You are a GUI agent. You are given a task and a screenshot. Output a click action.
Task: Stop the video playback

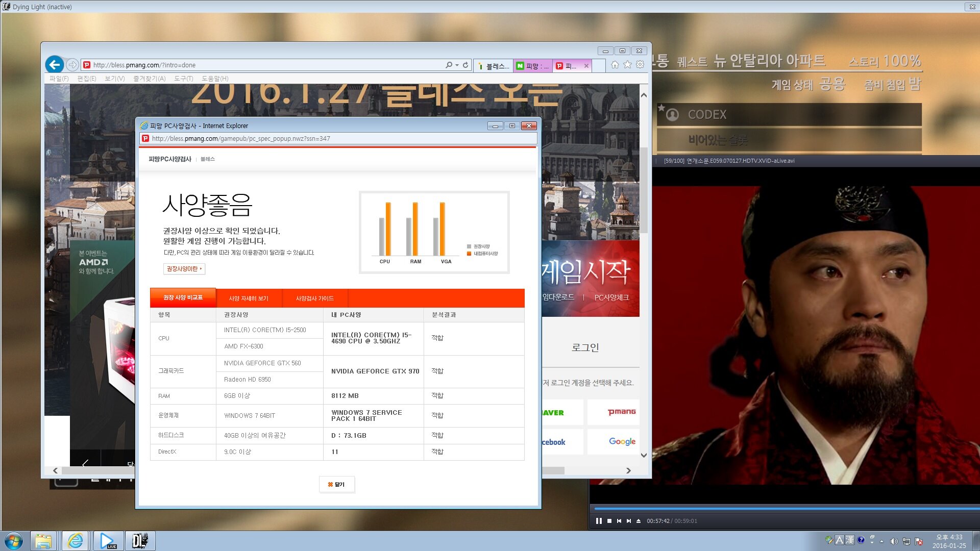pos(609,521)
